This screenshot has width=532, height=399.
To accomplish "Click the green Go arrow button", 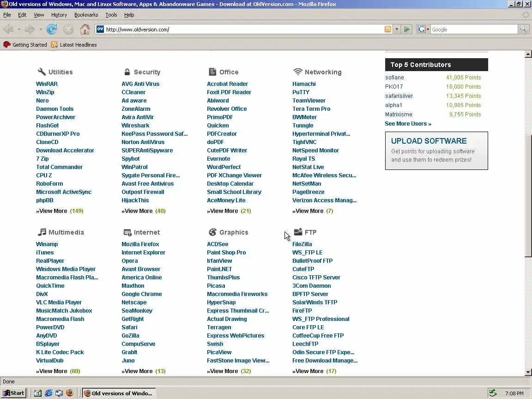I will click(406, 30).
